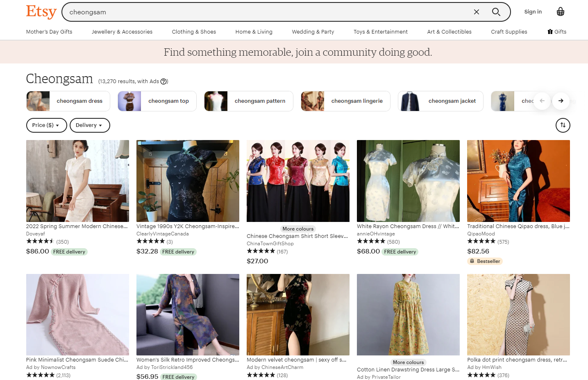The width and height of the screenshot is (588, 380).
Task: Expand the Price ($) filter dropdown
Action: pos(46,125)
